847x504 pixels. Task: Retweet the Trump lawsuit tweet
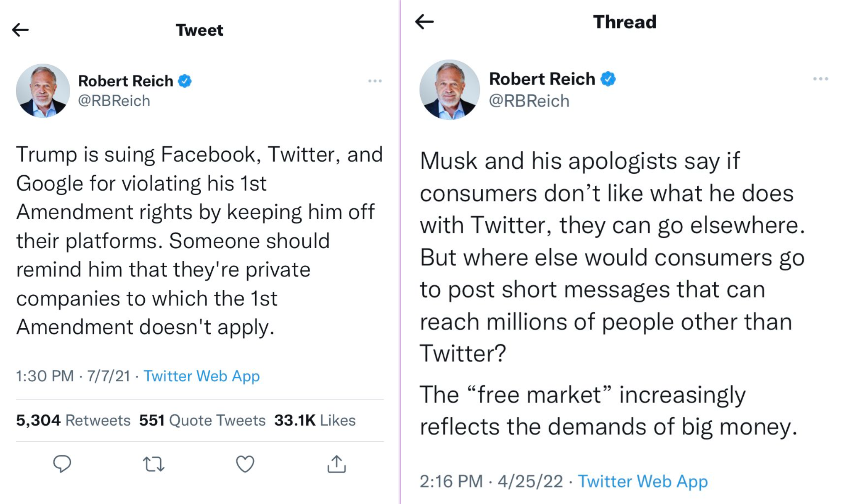coord(153,464)
